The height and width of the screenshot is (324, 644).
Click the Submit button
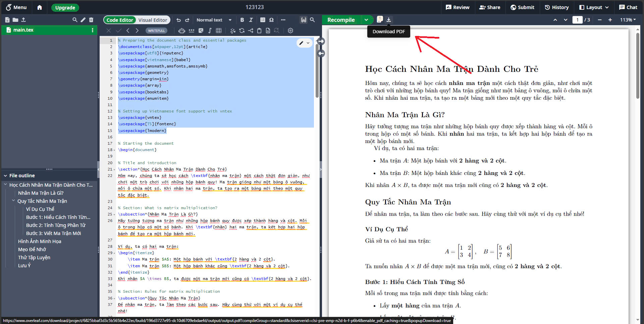pos(522,7)
